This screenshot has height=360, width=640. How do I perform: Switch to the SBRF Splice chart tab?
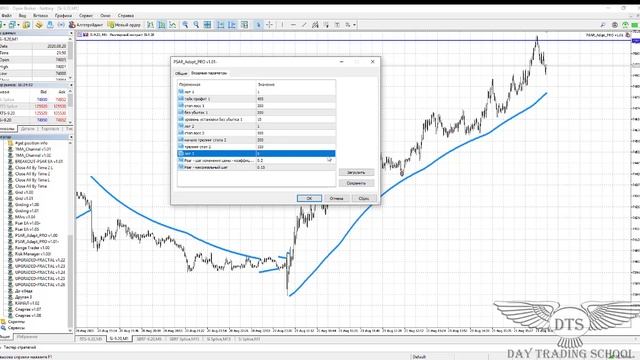185,339
